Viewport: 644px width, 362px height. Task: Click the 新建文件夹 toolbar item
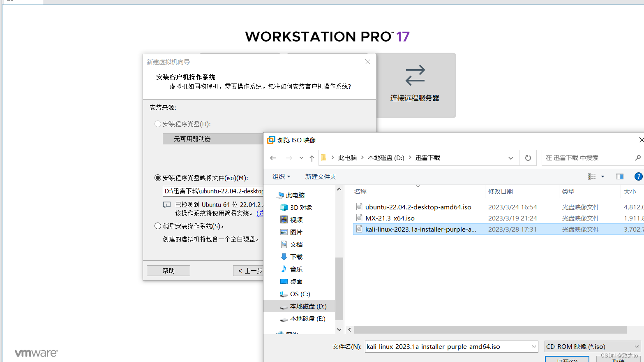pyautogui.click(x=321, y=176)
